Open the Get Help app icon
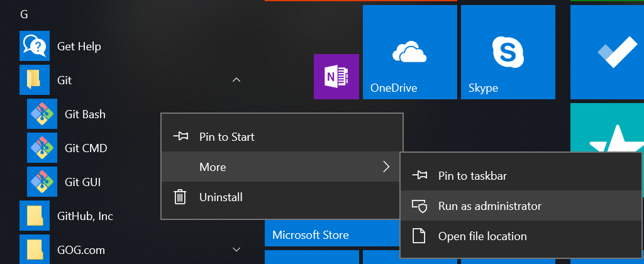This screenshot has width=644, height=264. coord(35,47)
